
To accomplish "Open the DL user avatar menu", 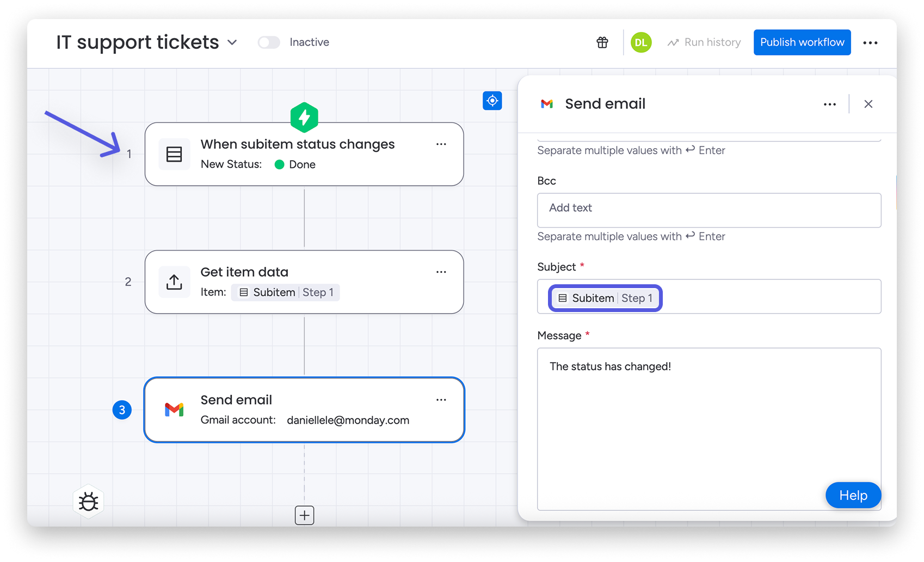I will [640, 42].
